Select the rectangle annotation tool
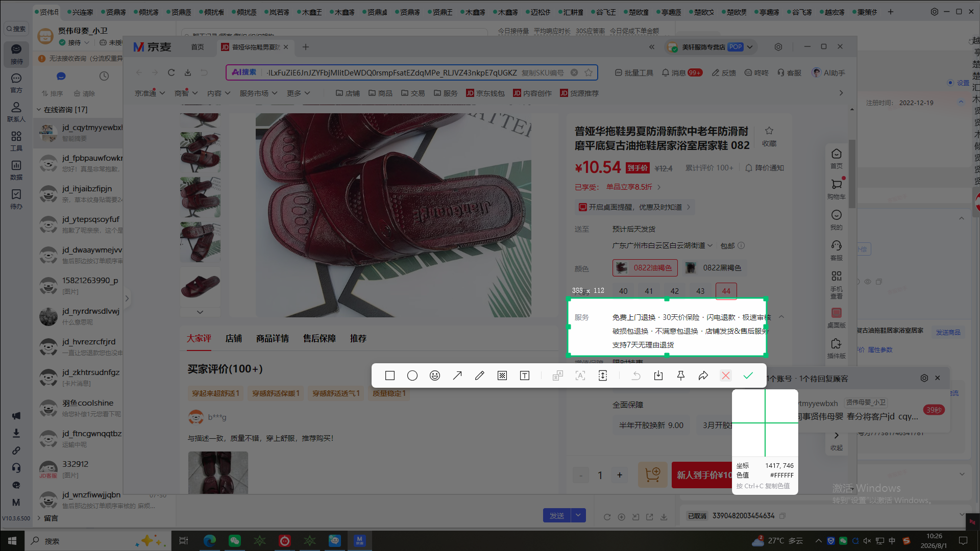Screen dimensions: 980x551 390,376
